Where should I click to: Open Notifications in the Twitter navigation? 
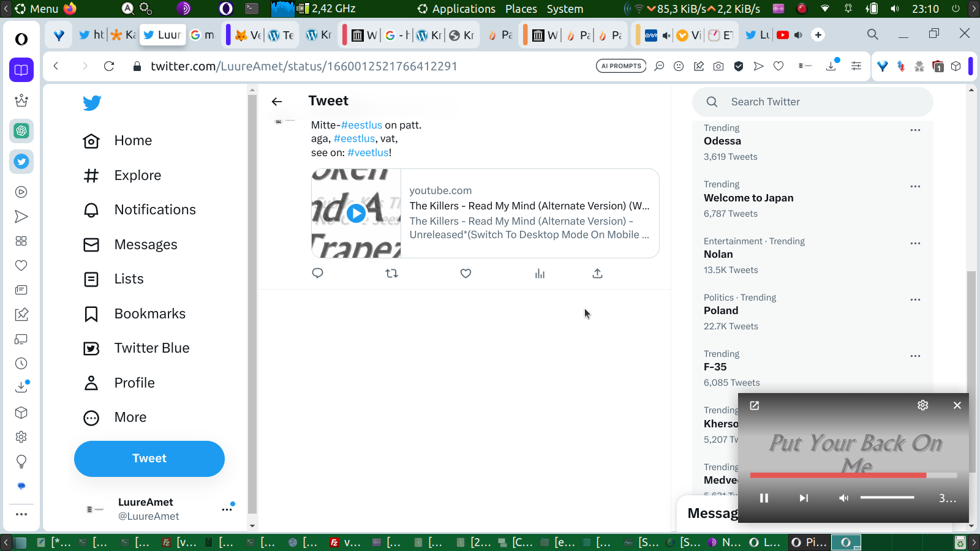point(140,210)
